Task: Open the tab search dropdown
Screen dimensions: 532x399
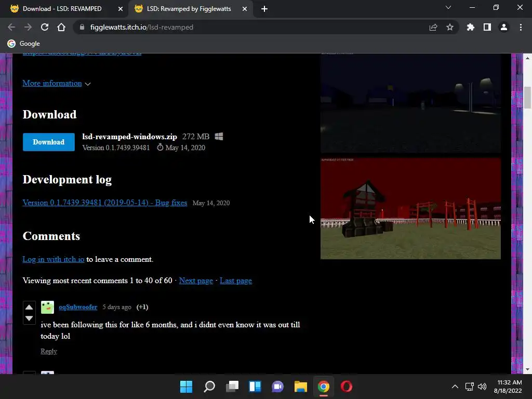Action: coord(448,7)
